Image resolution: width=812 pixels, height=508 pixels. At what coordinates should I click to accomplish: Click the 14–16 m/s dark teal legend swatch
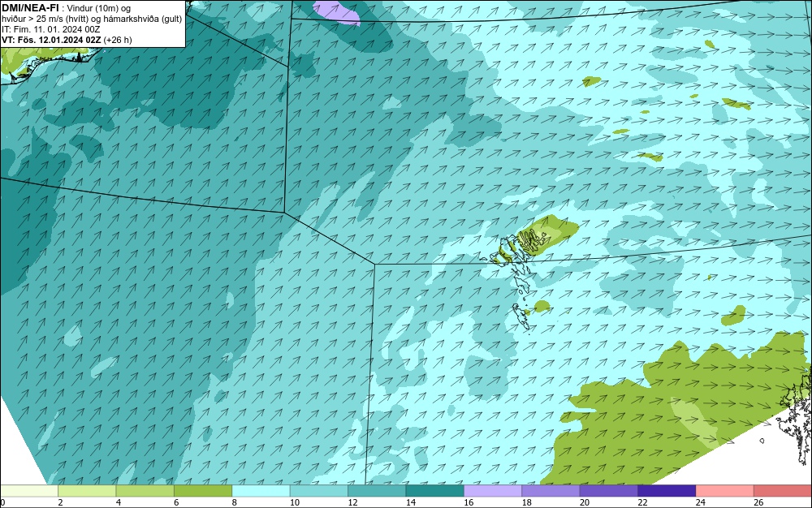435,491
